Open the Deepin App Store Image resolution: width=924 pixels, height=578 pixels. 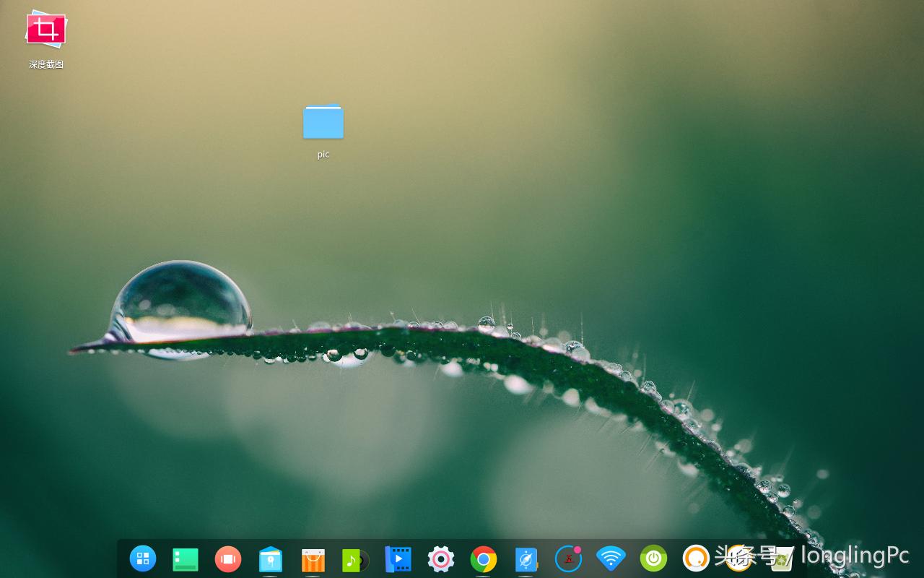(x=313, y=558)
